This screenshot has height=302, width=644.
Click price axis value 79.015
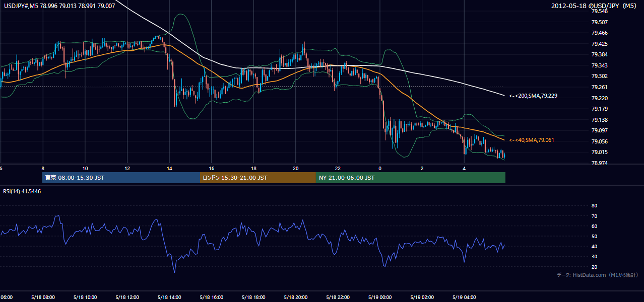coord(599,152)
